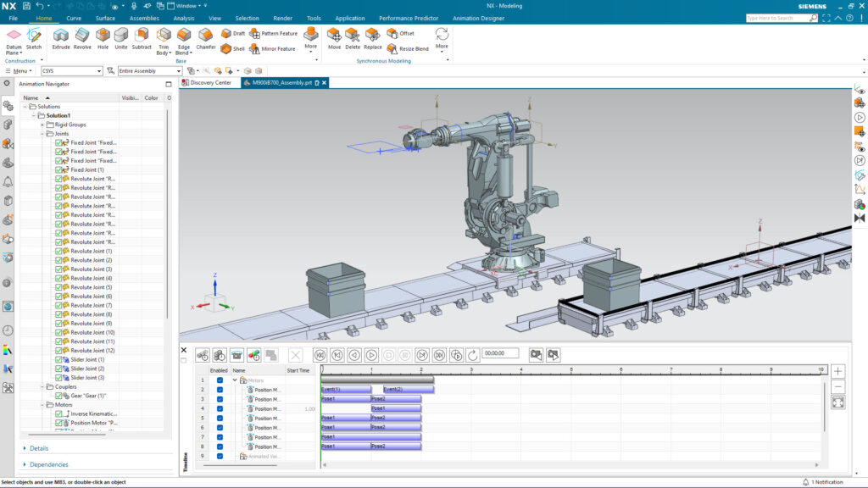Image resolution: width=868 pixels, height=488 pixels.
Task: Select the Replace face tool
Action: pyautogui.click(x=373, y=39)
